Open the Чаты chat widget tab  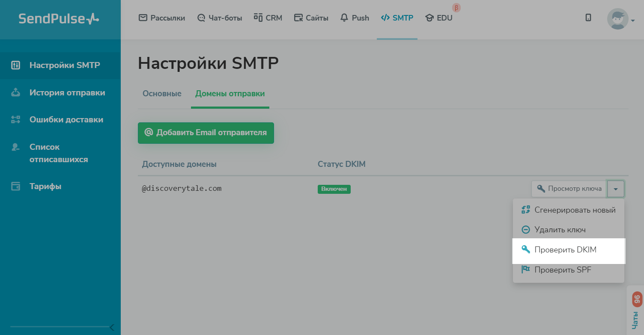click(636, 310)
